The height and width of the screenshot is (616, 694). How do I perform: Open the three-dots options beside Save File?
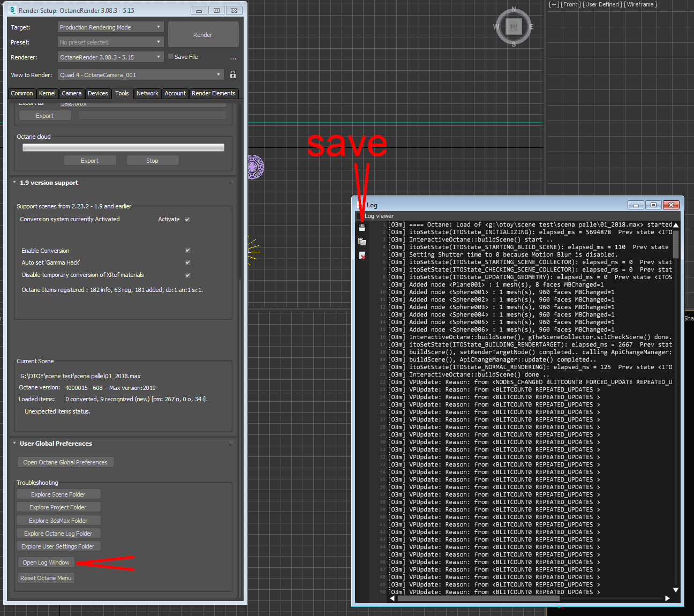[233, 57]
